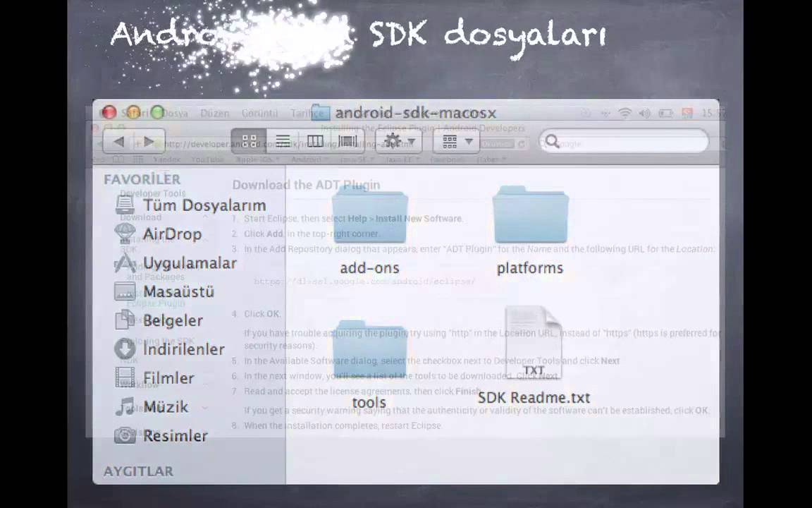Image resolution: width=812 pixels, height=508 pixels.
Task: Click the Belgeler documents icon
Action: click(125, 320)
